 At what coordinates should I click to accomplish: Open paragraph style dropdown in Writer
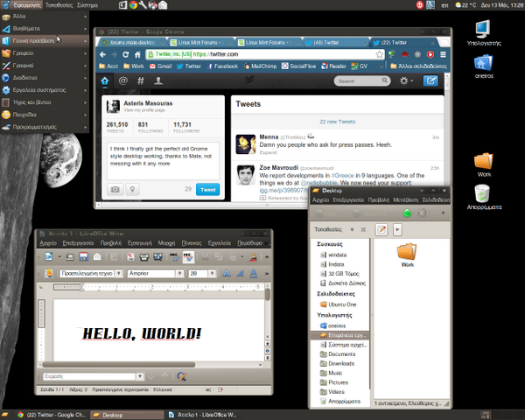tap(118, 273)
